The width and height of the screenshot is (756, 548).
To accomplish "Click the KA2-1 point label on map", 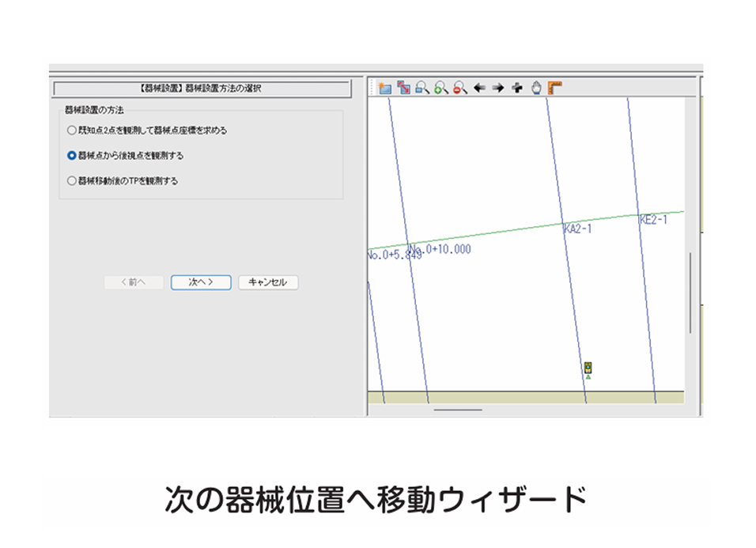I will tap(578, 229).
